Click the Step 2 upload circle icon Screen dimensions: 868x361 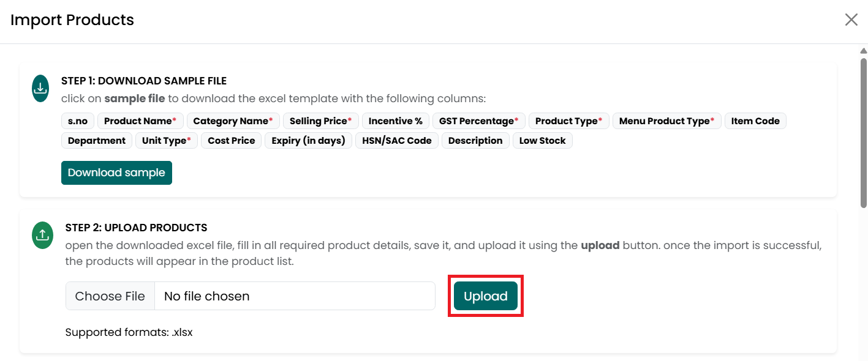point(42,235)
